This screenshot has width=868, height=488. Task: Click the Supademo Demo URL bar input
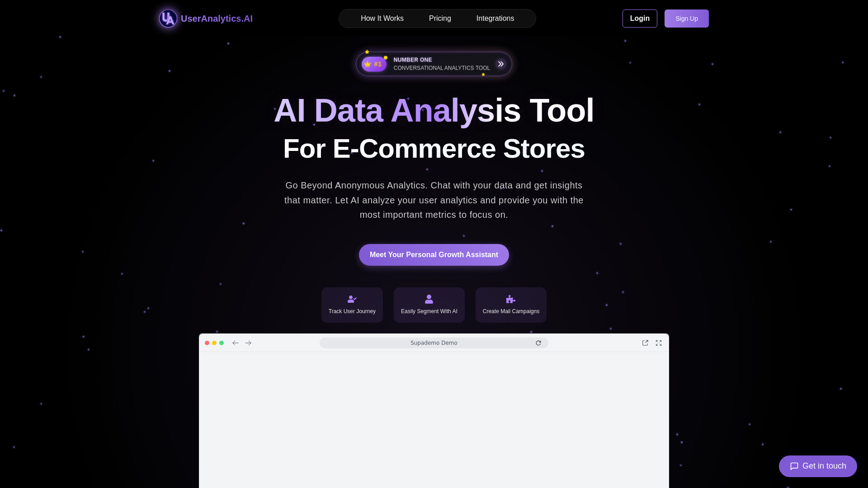point(434,343)
